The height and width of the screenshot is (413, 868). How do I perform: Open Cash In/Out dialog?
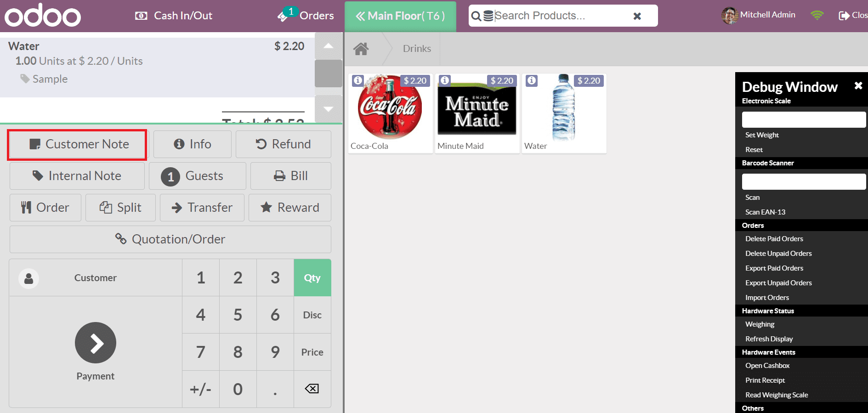174,16
